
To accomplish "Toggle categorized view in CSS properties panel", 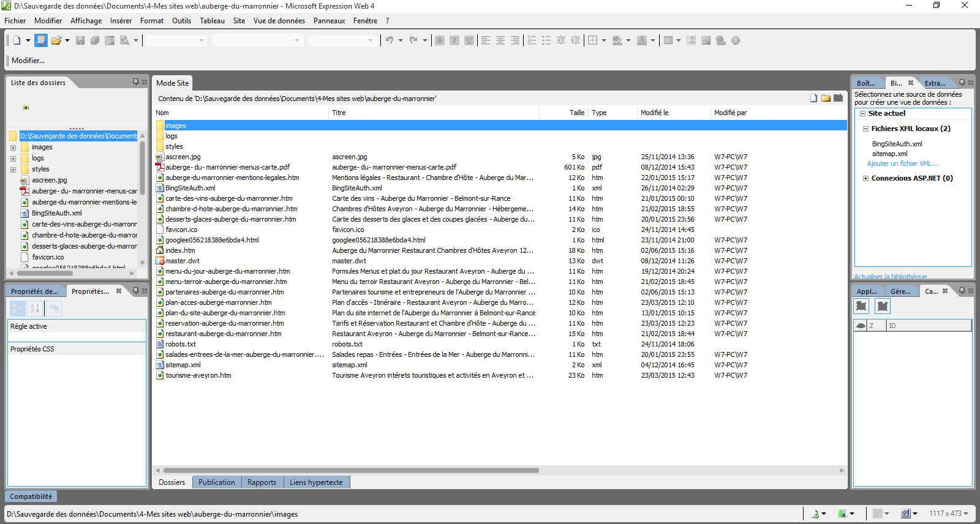I will [x=18, y=309].
